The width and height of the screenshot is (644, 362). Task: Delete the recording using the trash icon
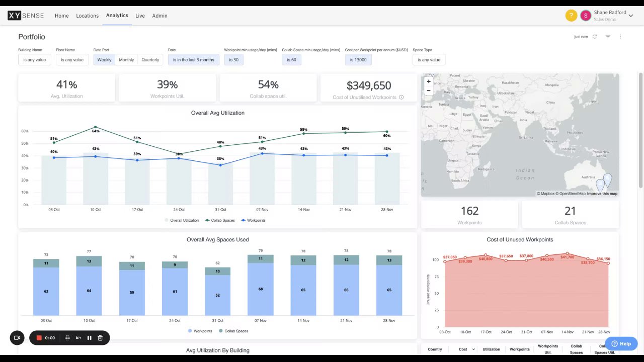(x=100, y=338)
